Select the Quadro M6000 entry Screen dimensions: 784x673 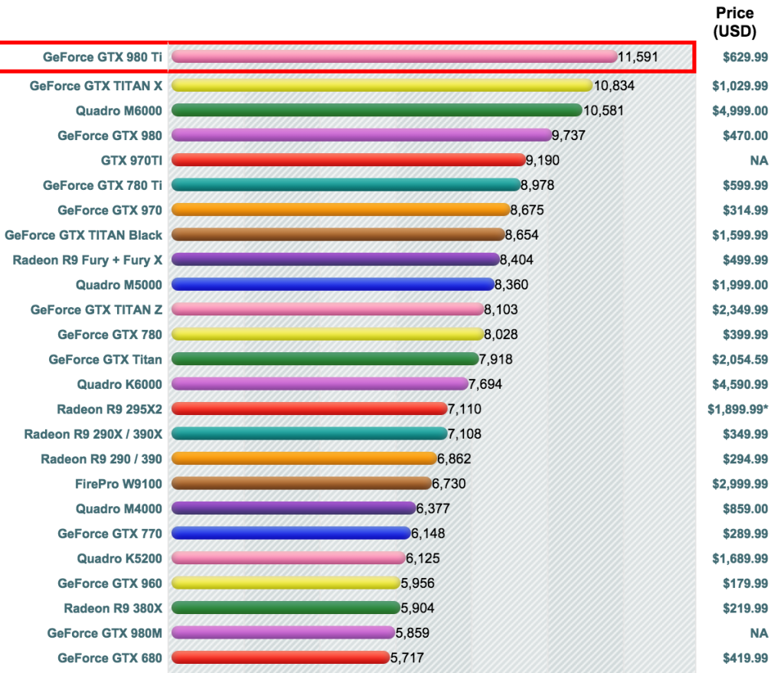(x=119, y=111)
